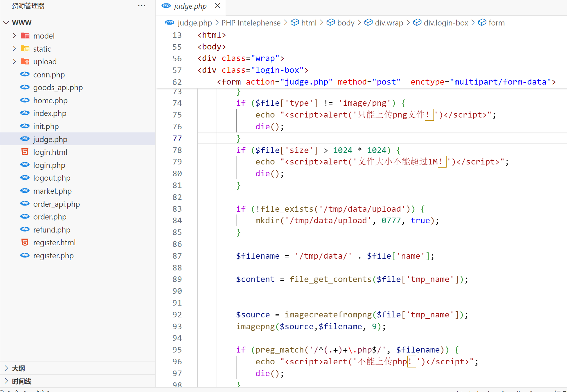The height and width of the screenshot is (392, 567).
Task: Click the PHP icon next to logout.php
Action: click(25, 178)
